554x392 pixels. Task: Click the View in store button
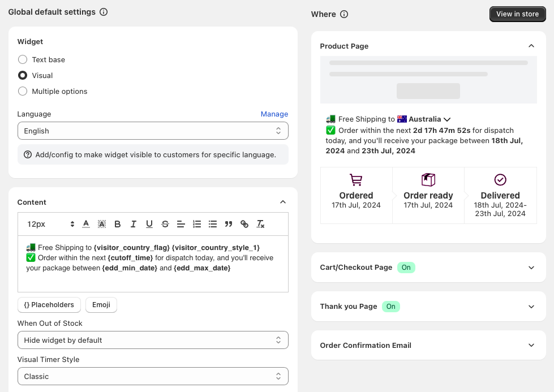[517, 14]
